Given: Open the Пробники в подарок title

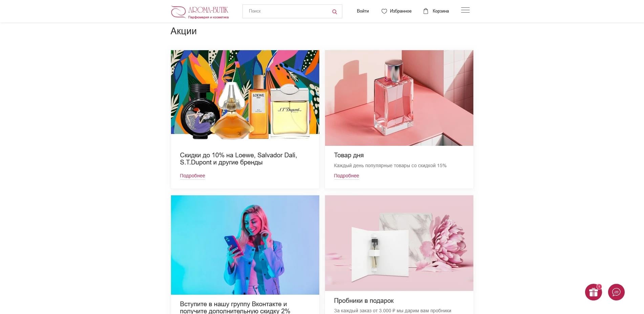Looking at the screenshot, I should (x=364, y=301).
